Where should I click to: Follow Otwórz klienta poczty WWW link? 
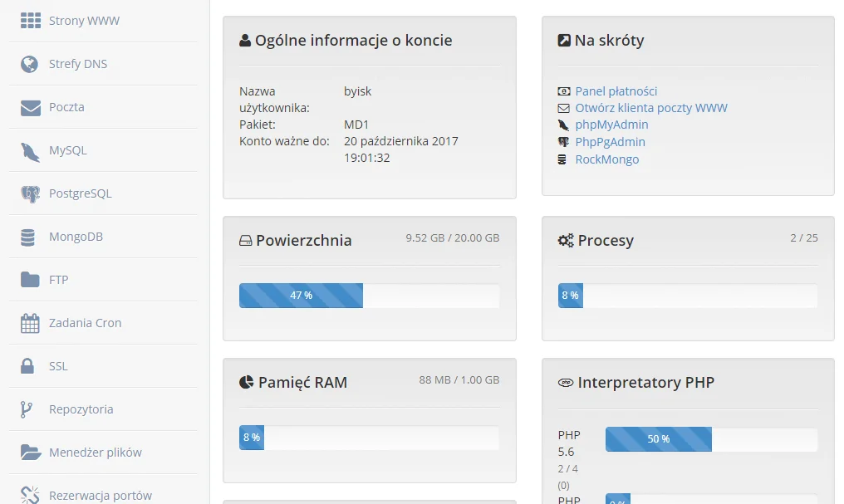651,108
